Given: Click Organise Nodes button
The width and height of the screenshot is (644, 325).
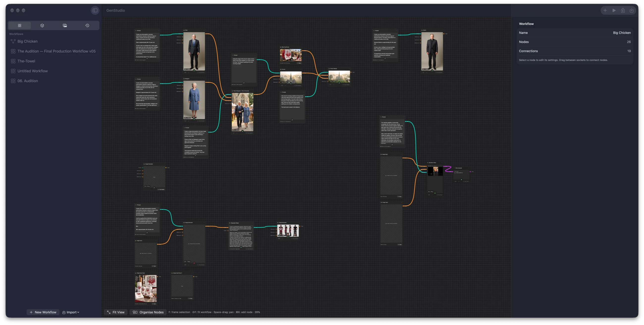Looking at the screenshot, I should tap(148, 312).
